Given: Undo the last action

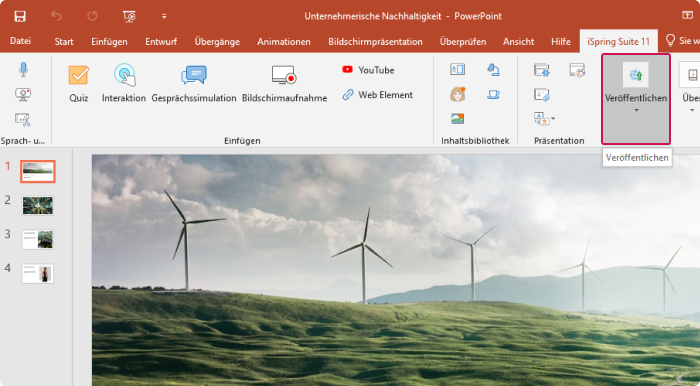Looking at the screenshot, I should coord(56,17).
